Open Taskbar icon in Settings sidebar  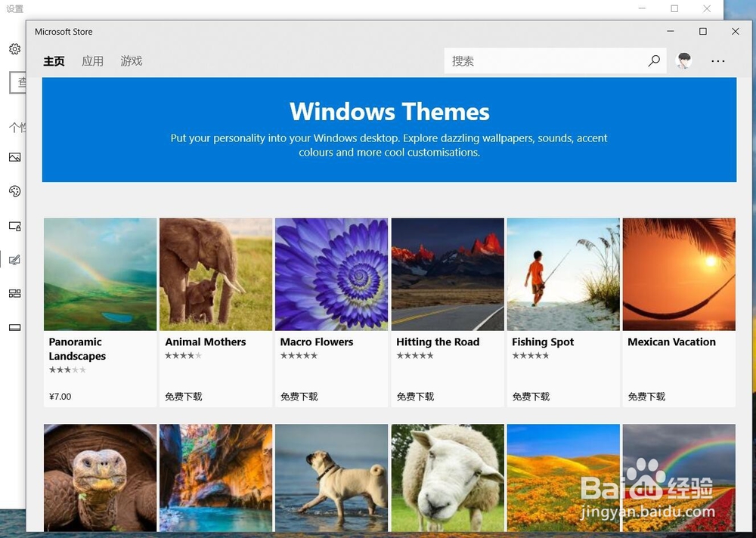15,328
